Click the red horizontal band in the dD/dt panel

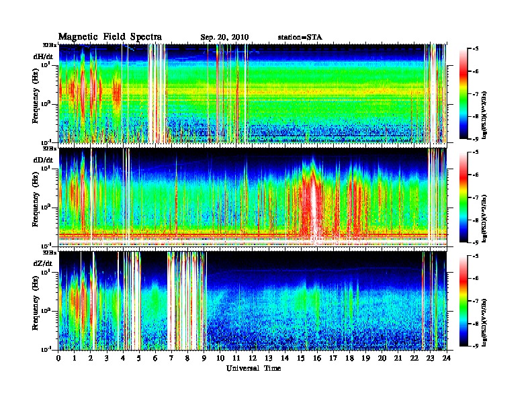pos(253,234)
